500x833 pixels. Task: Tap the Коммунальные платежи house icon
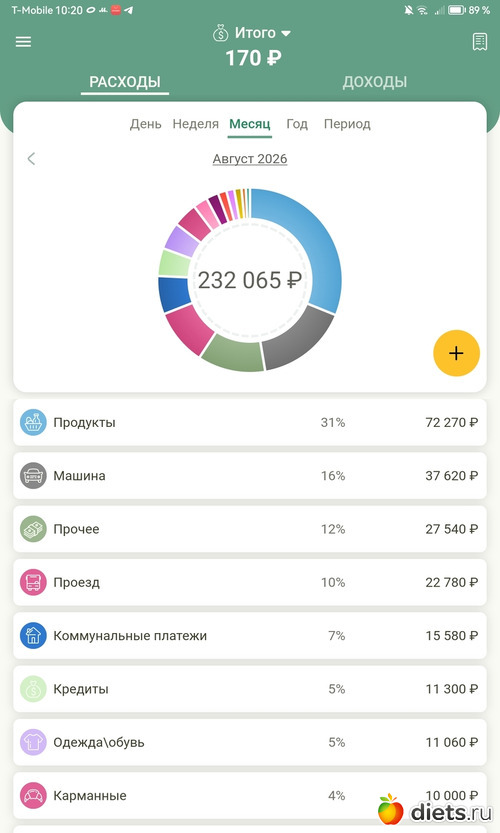click(x=33, y=635)
